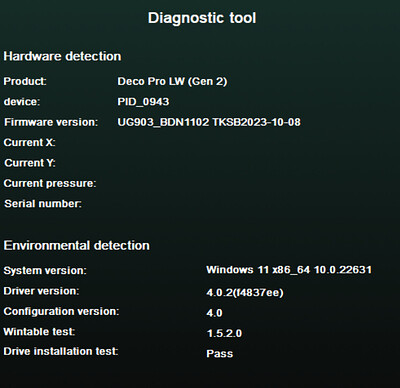Click the 'Configuration version:' label
The height and width of the screenshot is (388, 400).
click(x=61, y=311)
